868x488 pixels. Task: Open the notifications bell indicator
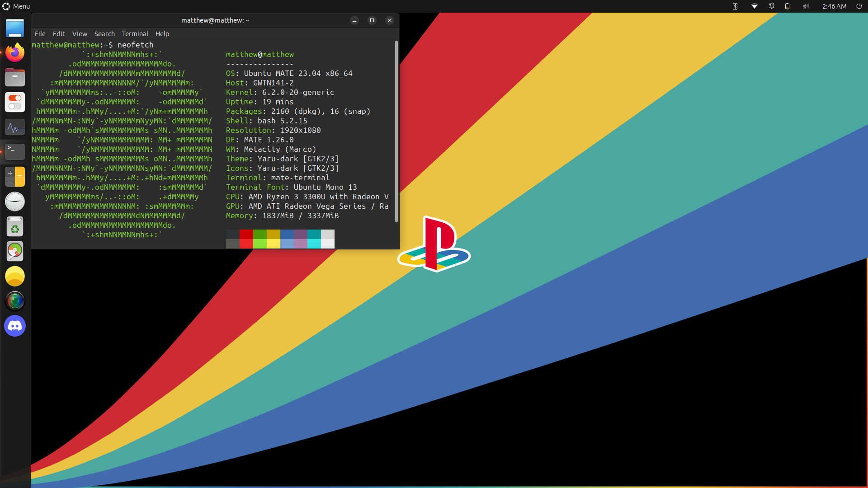pos(772,6)
